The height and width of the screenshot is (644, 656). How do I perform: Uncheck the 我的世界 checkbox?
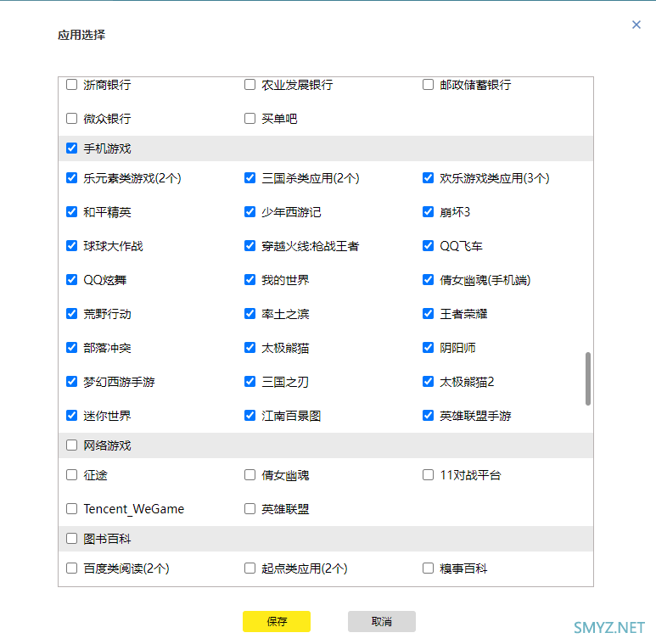pos(250,280)
